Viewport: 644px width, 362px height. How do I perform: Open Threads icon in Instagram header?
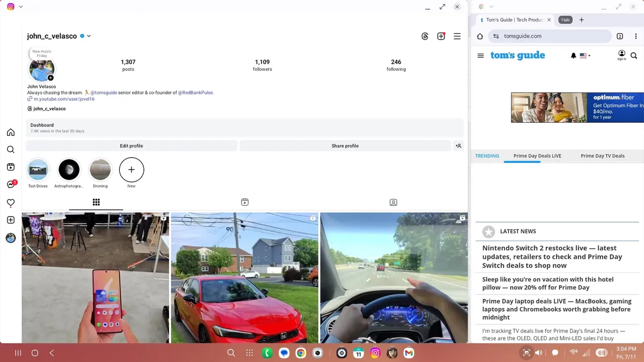click(425, 36)
